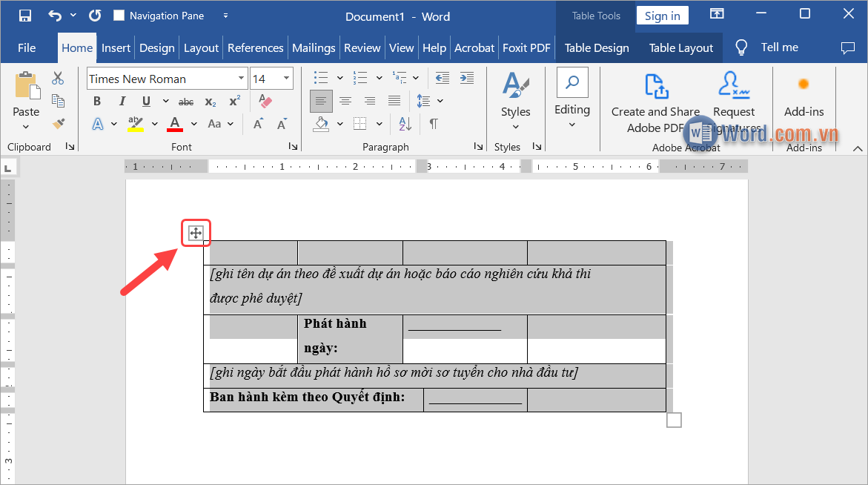Screen dimensions: 868x485
Task: Decrease the paragraph indent
Action: point(443,79)
